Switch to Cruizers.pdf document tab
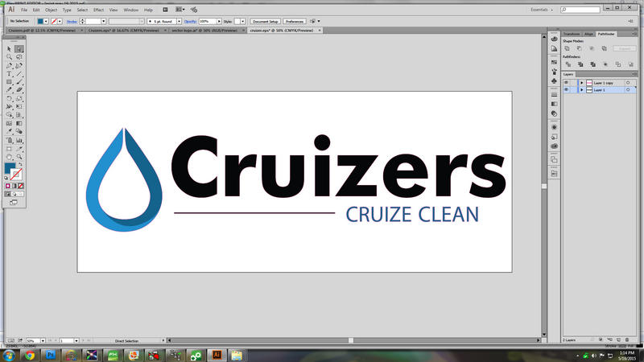The width and height of the screenshot is (644, 362). (x=44, y=31)
